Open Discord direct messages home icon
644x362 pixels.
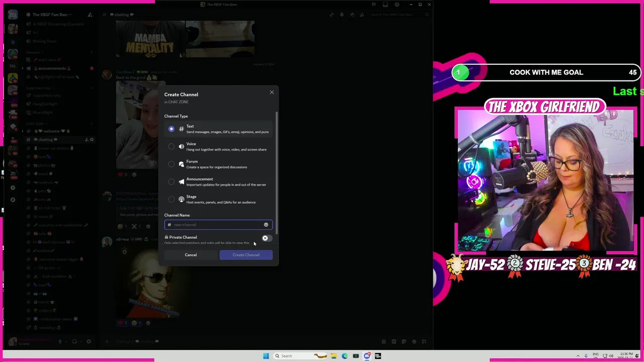tap(13, 15)
